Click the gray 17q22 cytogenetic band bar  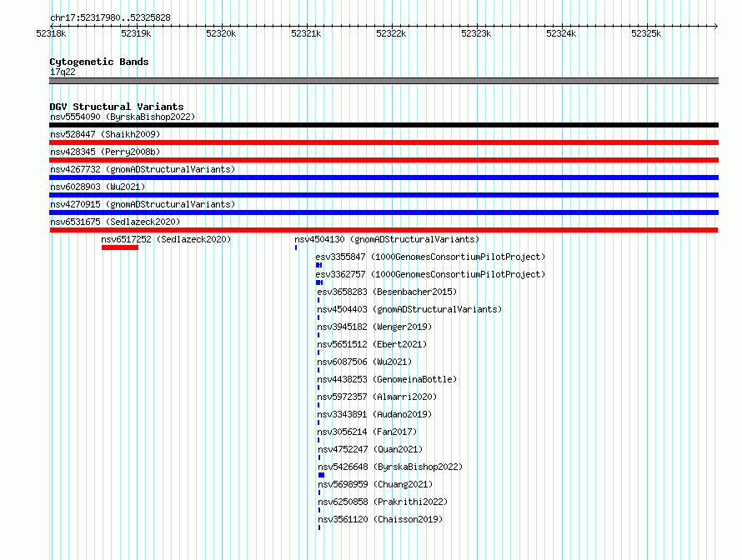point(384,81)
